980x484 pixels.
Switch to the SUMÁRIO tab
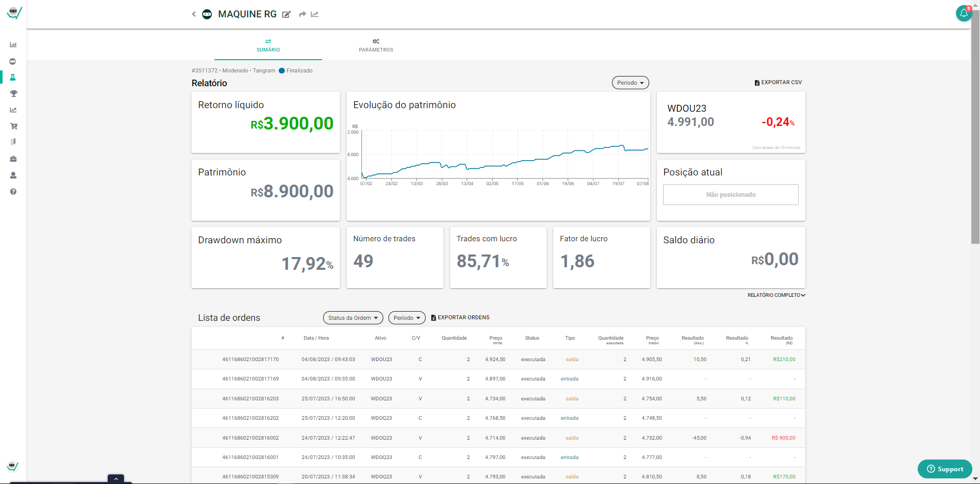point(268,45)
